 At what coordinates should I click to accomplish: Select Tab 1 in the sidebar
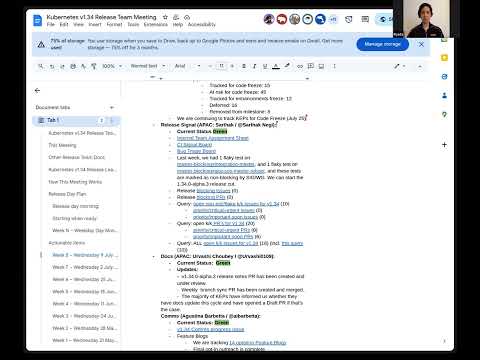[76, 120]
